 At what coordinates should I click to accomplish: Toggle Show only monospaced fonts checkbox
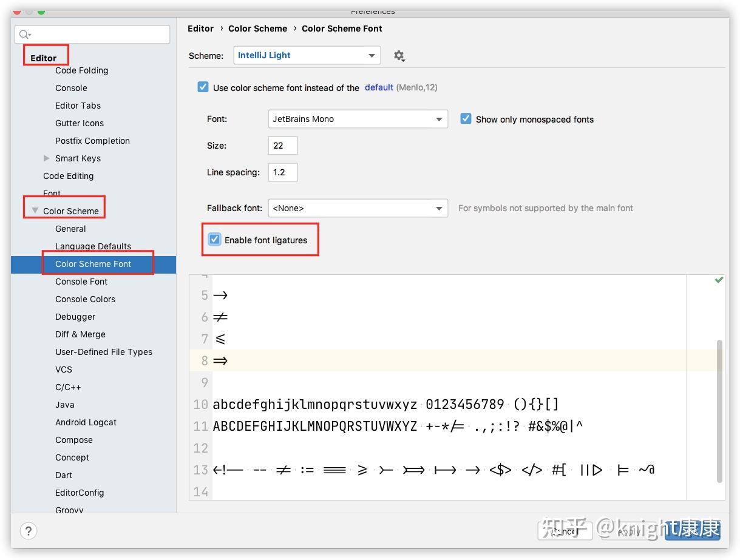point(466,119)
